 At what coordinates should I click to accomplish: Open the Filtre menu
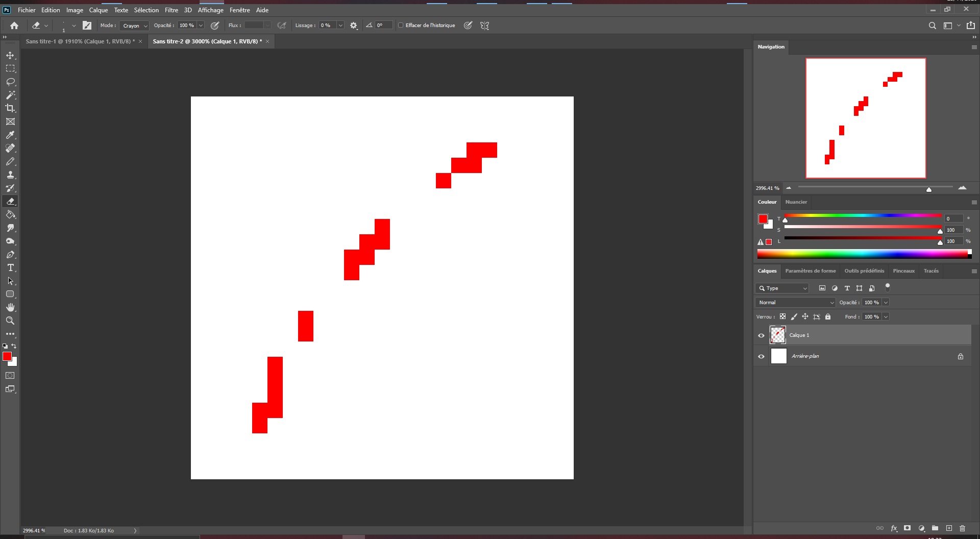[x=171, y=10]
